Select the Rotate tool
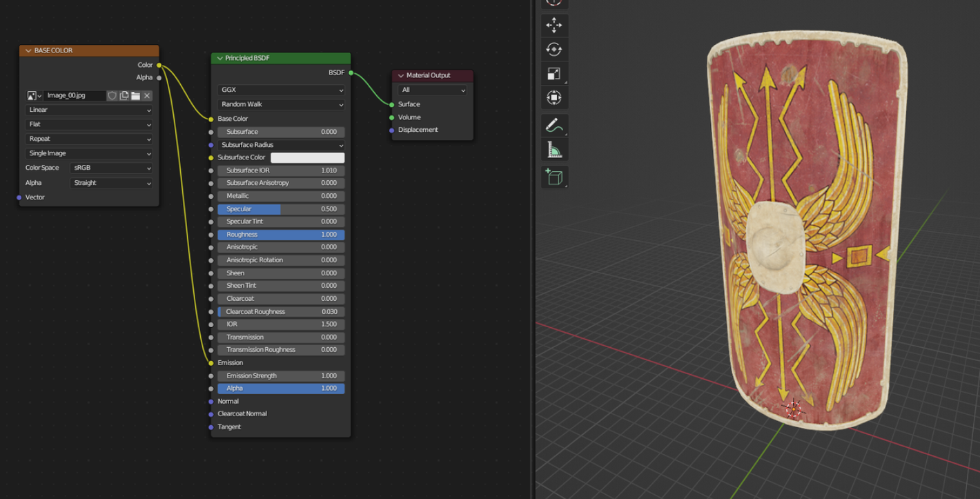This screenshot has width=980, height=499. pos(554,50)
